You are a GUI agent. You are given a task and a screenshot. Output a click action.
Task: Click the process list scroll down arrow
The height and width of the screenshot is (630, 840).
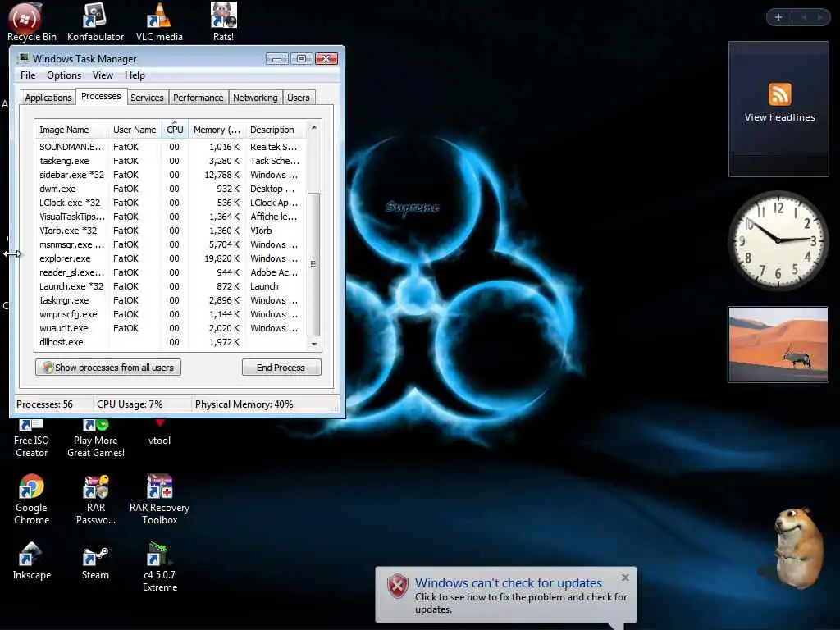click(314, 344)
